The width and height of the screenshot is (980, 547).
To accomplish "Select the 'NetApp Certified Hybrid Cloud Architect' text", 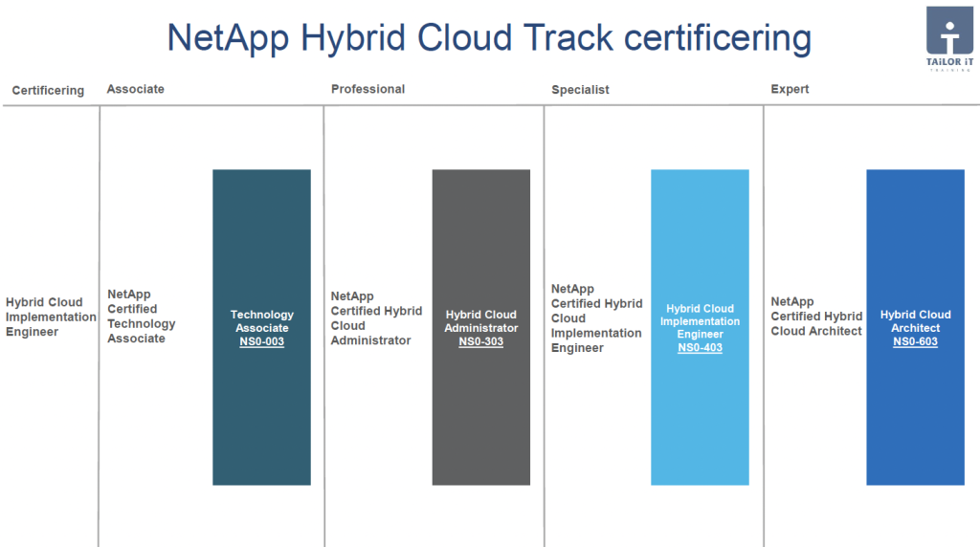I will point(816,316).
